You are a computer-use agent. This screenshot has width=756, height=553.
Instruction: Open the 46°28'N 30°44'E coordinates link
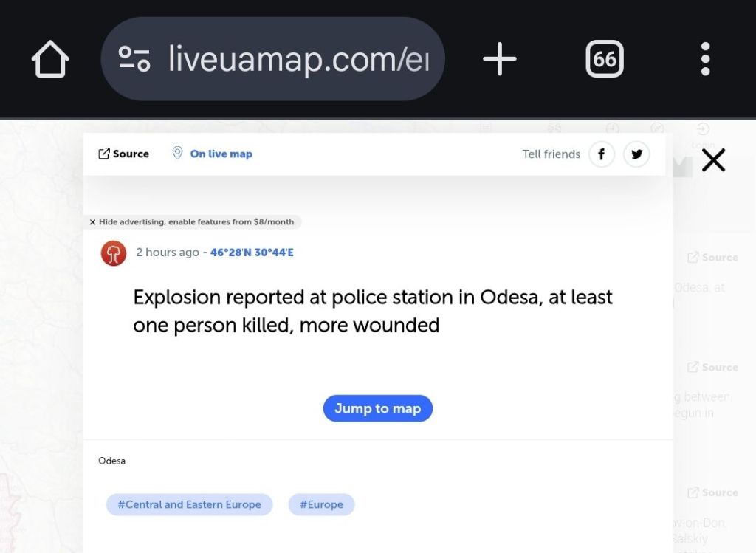pos(252,253)
